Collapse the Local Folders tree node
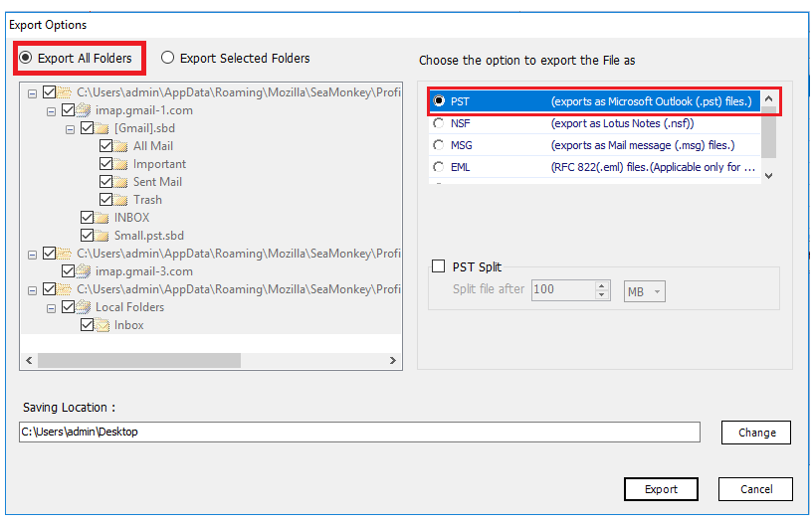Screen dimensions: 812x524 click(51, 308)
